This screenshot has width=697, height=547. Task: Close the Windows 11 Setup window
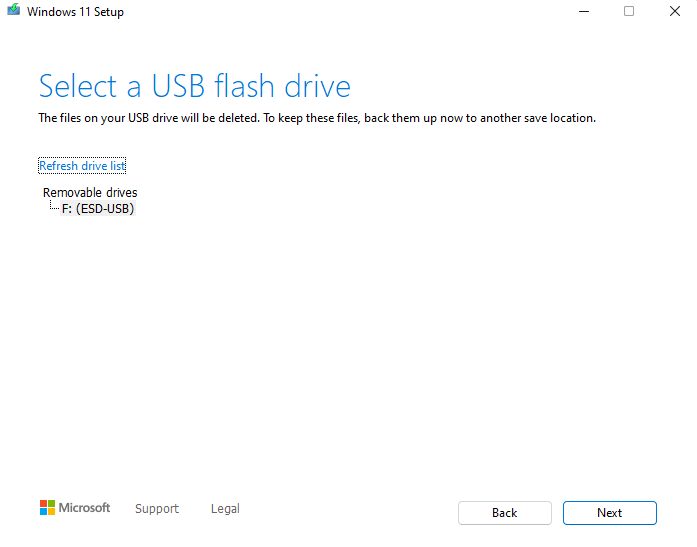(x=674, y=11)
